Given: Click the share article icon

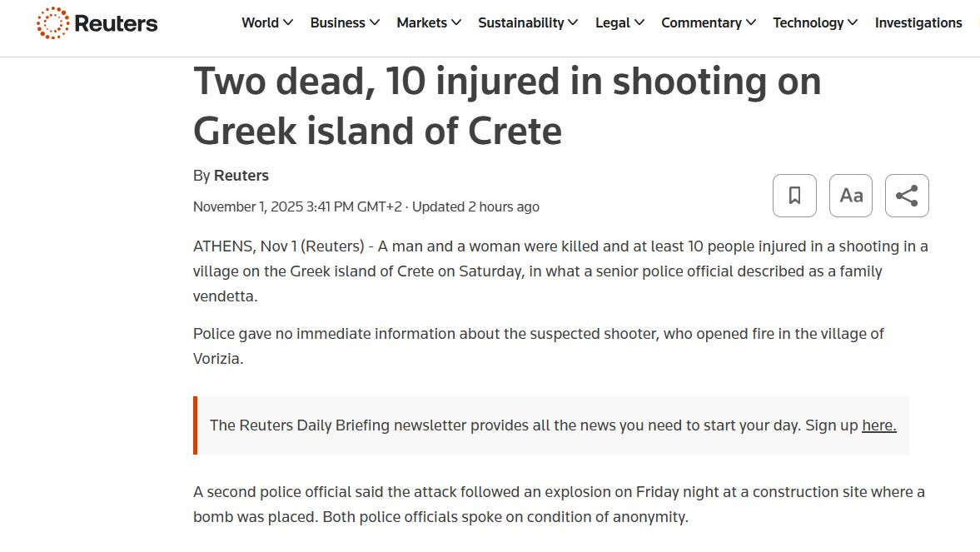Looking at the screenshot, I should point(907,196).
